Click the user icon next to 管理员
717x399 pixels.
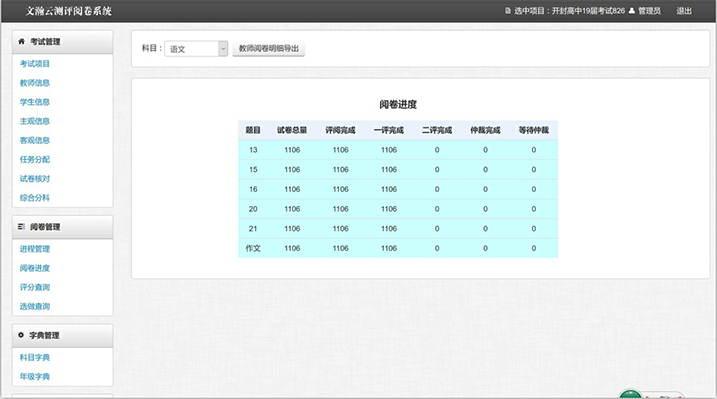point(632,11)
